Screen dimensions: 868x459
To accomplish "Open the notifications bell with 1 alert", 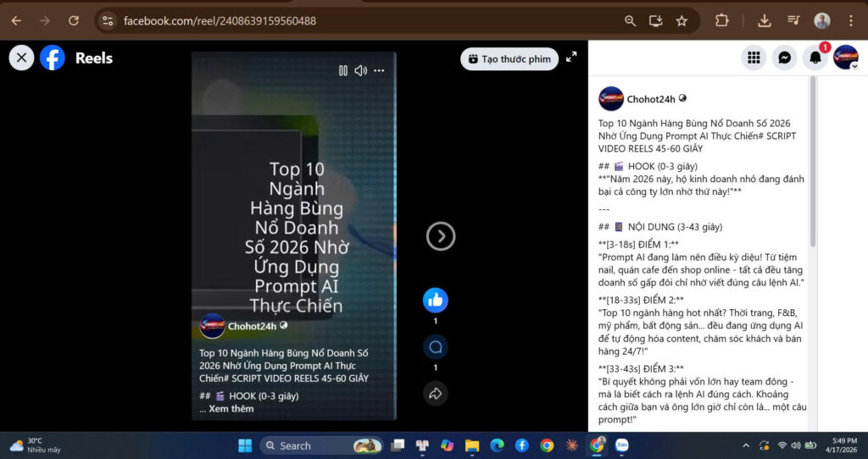I will pos(815,58).
